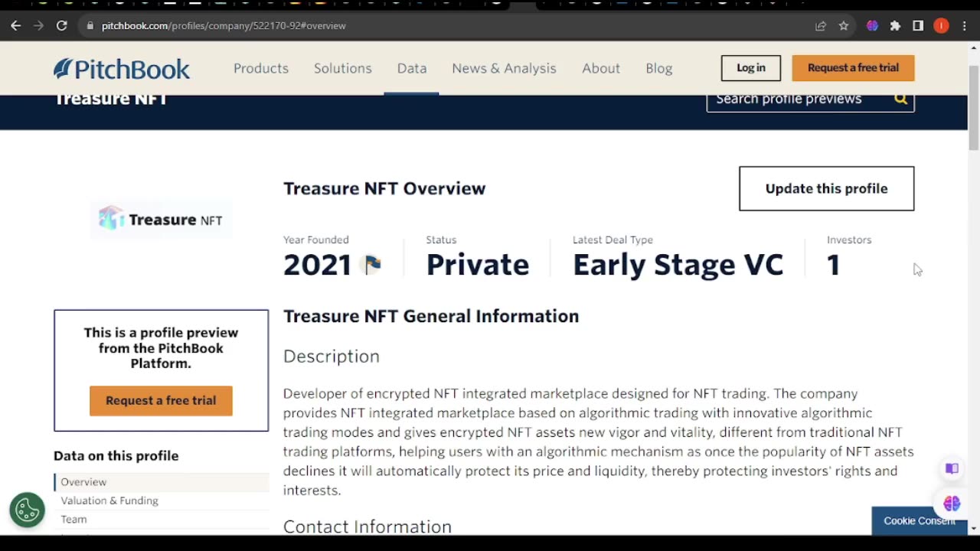Image resolution: width=980 pixels, height=551 pixels.
Task: Click sidebar Request a free trial button
Action: (x=161, y=400)
